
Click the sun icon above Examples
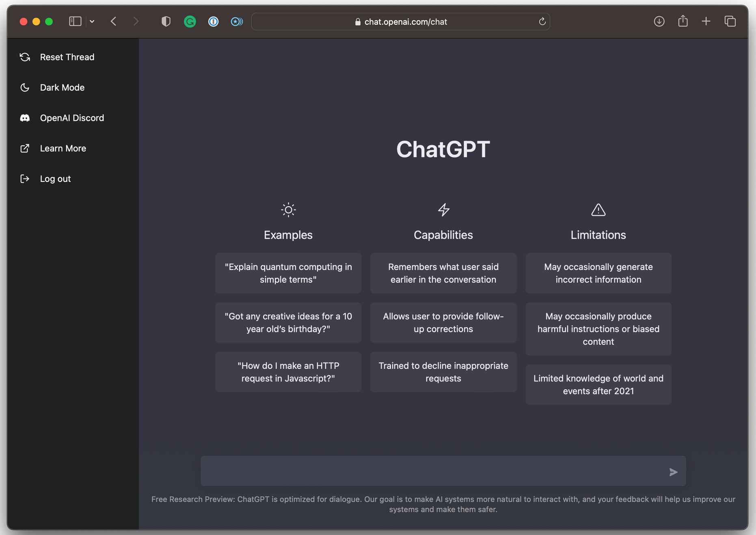coord(288,210)
